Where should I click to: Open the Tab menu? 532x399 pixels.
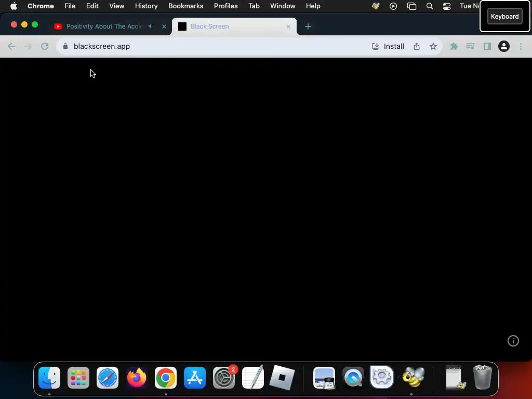click(254, 6)
